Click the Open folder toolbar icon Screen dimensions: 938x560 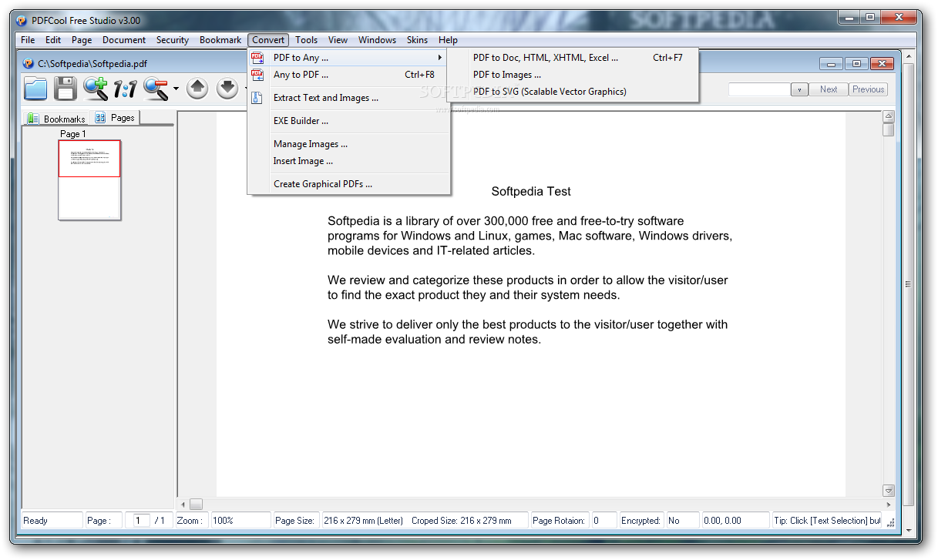(x=35, y=89)
